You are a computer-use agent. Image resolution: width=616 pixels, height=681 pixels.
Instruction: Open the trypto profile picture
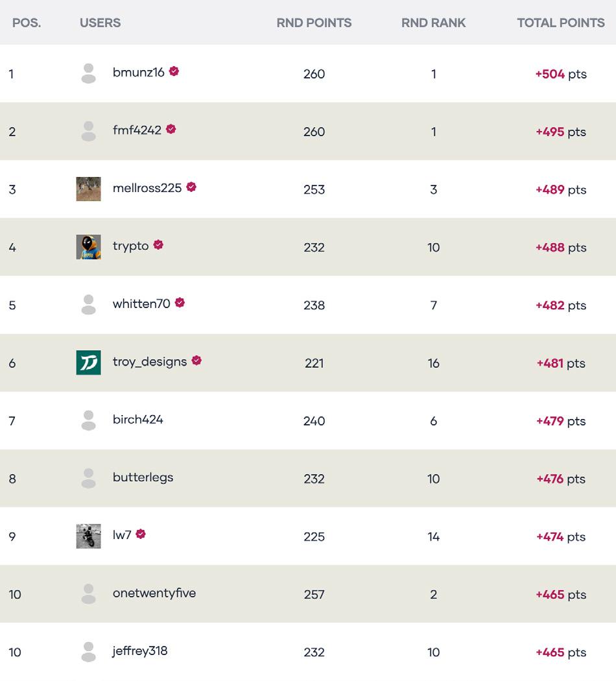pyautogui.click(x=89, y=247)
